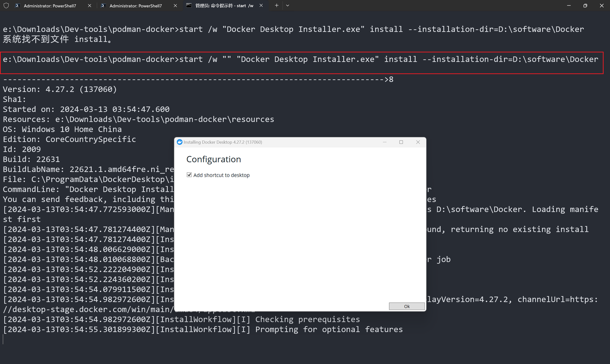Switch to the first Administrator: PowerShell7 tab

coord(51,6)
